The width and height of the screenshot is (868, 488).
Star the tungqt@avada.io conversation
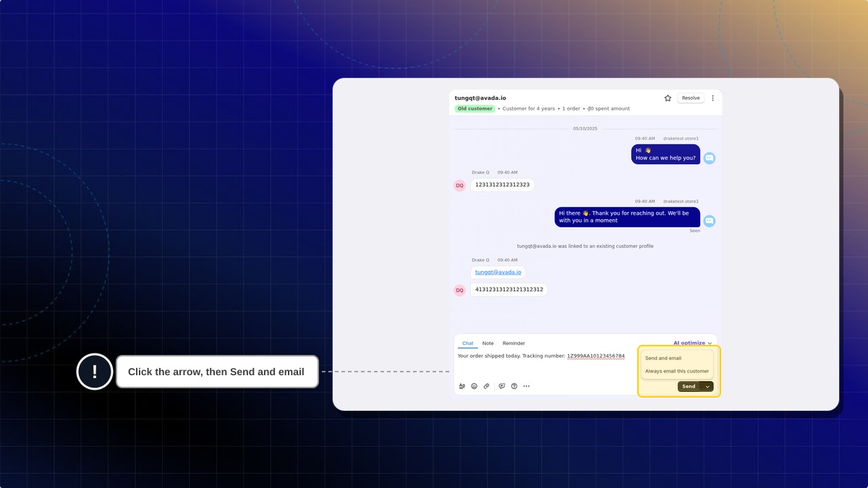(x=668, y=98)
